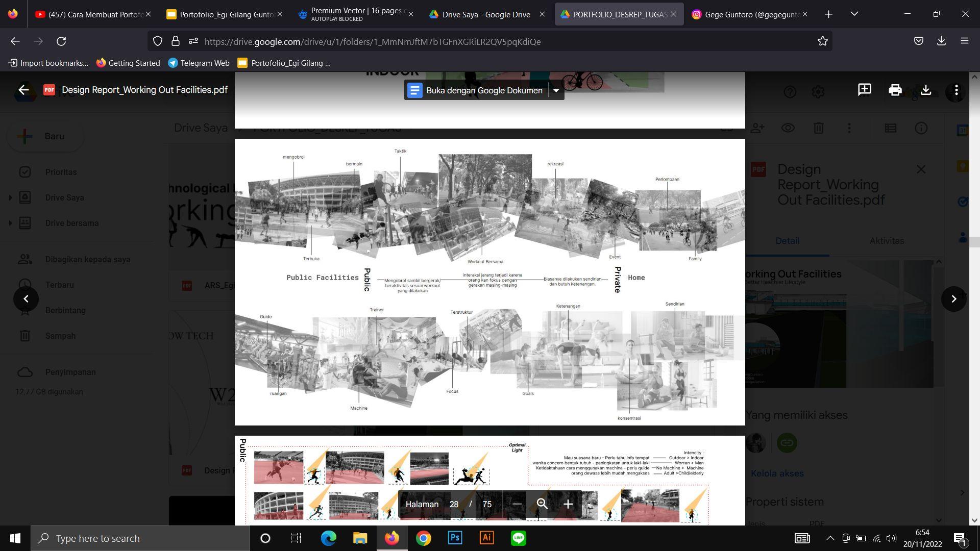
Task: Add a comment to the PDF
Action: coord(864,90)
